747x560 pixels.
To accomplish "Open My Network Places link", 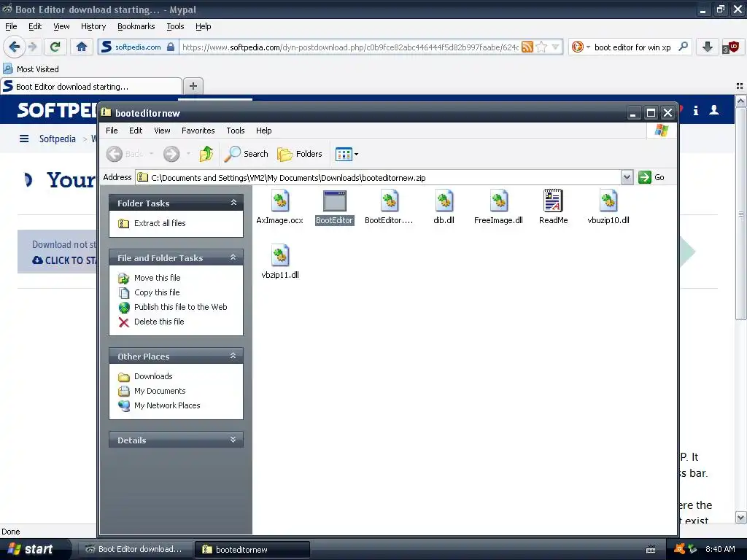I will (167, 405).
